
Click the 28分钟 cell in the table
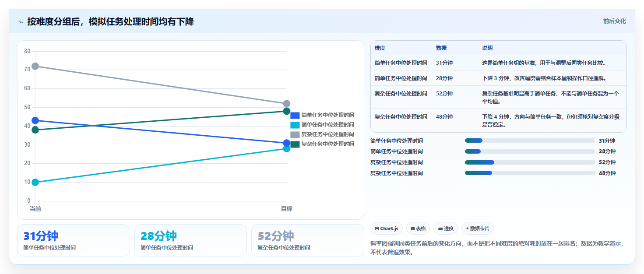click(444, 78)
